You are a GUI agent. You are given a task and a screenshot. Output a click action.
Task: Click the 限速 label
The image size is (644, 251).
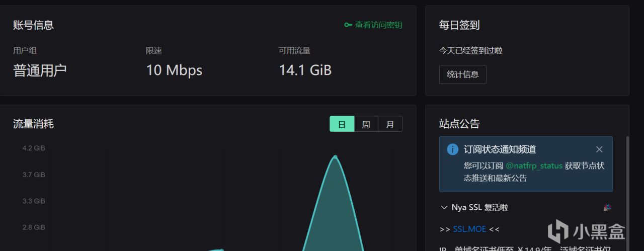[154, 50]
